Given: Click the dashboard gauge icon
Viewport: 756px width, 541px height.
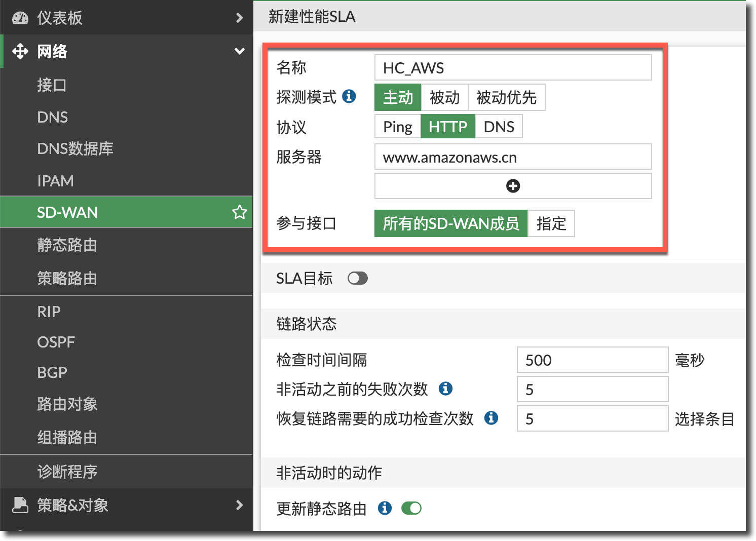Looking at the screenshot, I should (x=20, y=18).
